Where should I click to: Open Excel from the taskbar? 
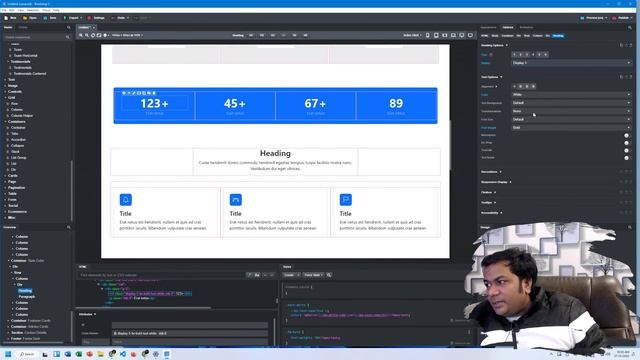(x=79, y=354)
